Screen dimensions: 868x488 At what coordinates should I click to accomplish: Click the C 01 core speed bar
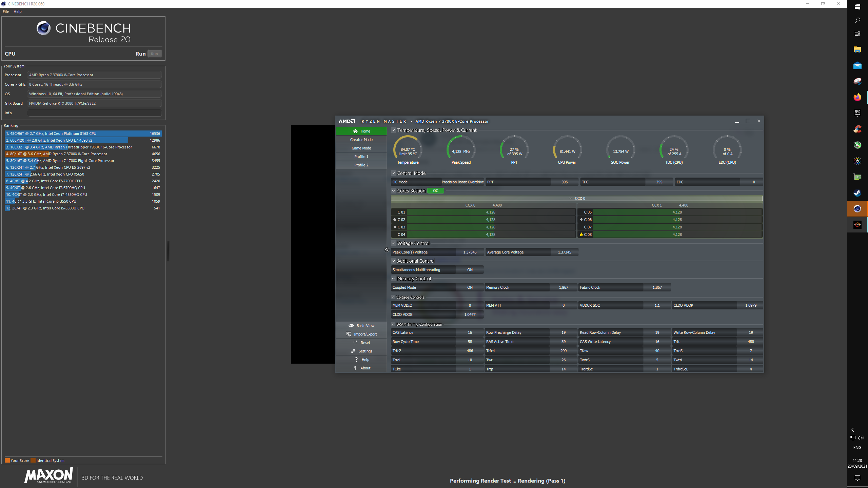tap(491, 212)
